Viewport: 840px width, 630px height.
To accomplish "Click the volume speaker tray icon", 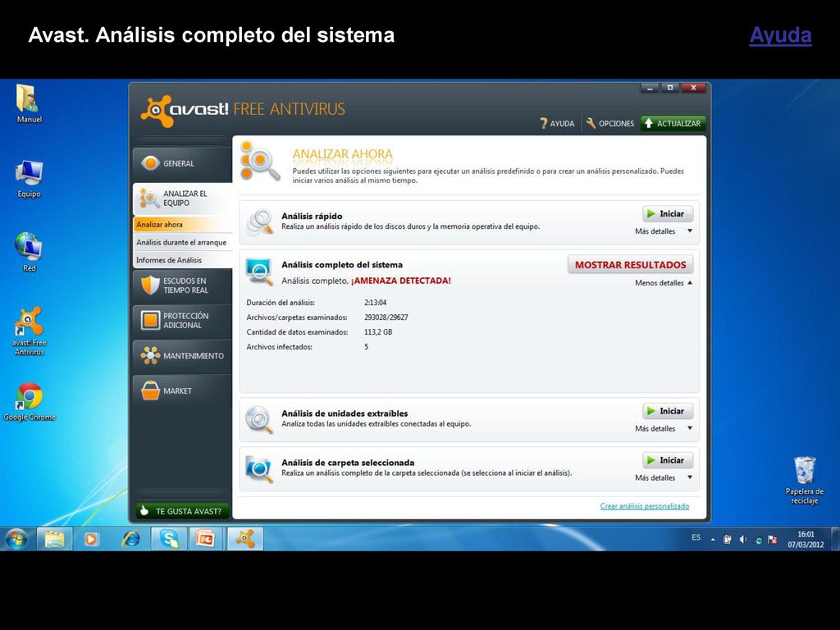I will (742, 540).
